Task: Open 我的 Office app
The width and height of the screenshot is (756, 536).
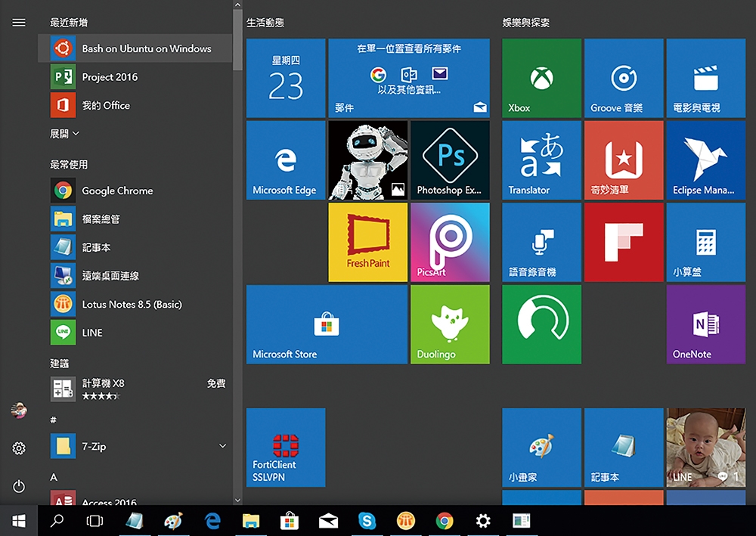Action: (135, 105)
